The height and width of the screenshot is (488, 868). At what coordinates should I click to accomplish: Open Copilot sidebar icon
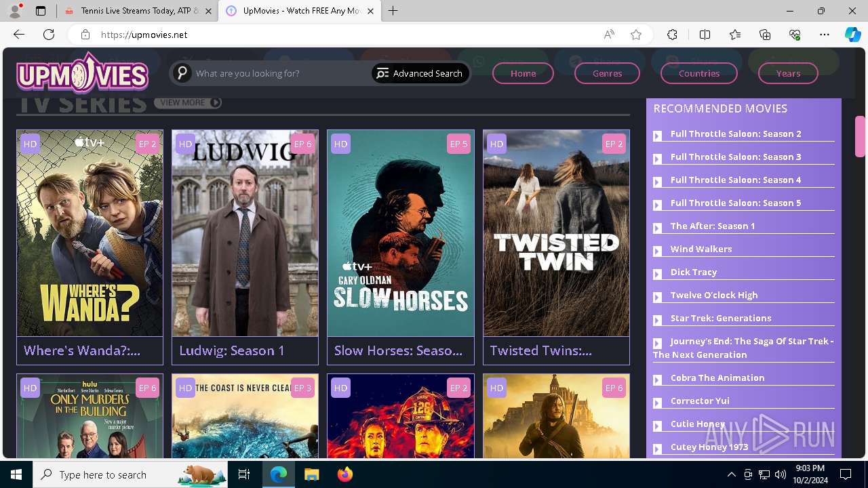pyautogui.click(x=853, y=35)
